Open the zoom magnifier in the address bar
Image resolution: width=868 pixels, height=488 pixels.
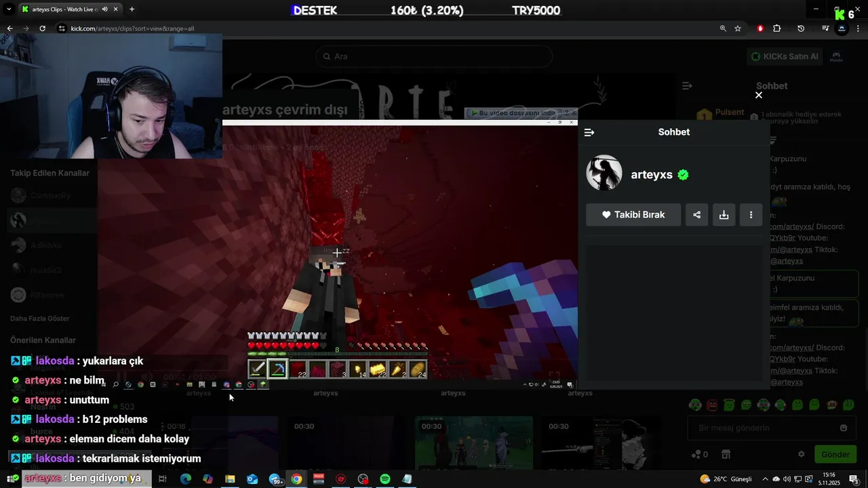[723, 28]
